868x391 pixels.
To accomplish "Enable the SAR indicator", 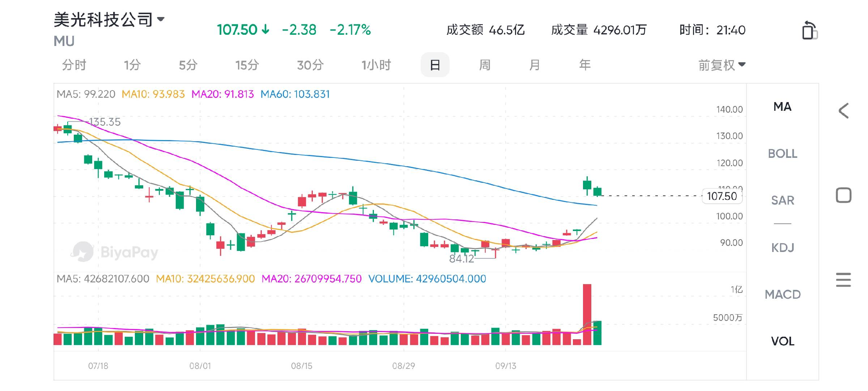I will 782,200.
